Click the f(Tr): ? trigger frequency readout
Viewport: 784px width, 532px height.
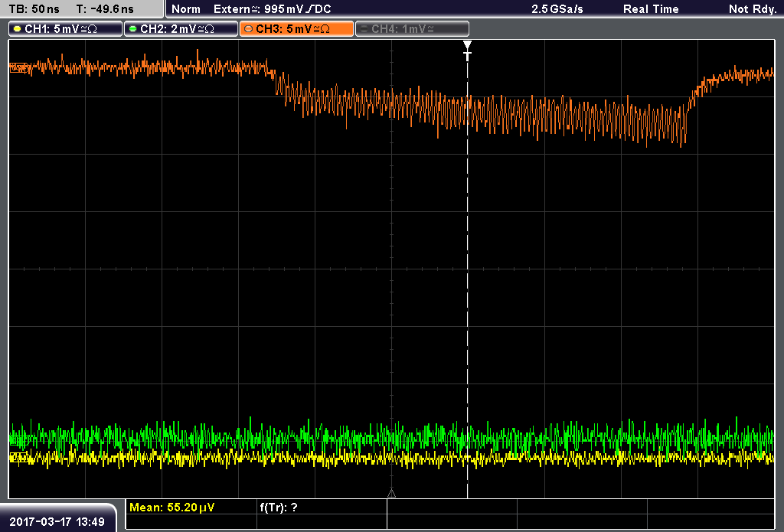click(279, 508)
